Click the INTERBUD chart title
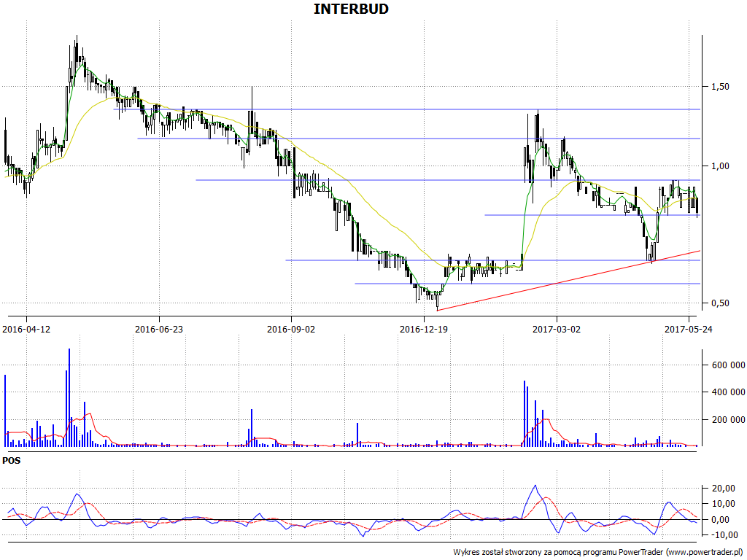Screen dimensions: 747x560 click(351, 9)
